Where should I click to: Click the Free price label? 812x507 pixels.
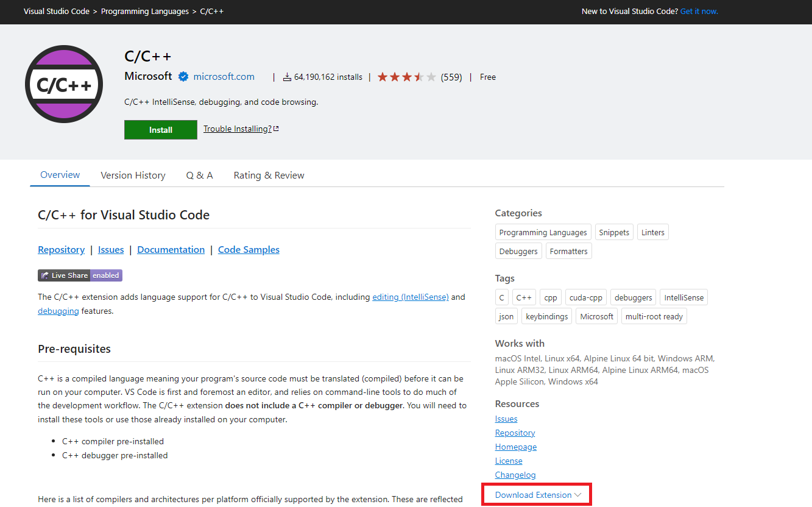(x=488, y=77)
